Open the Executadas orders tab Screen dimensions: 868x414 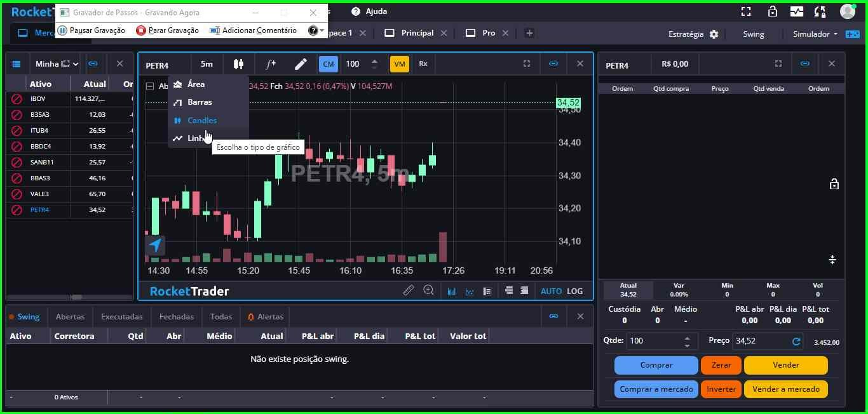click(x=122, y=317)
